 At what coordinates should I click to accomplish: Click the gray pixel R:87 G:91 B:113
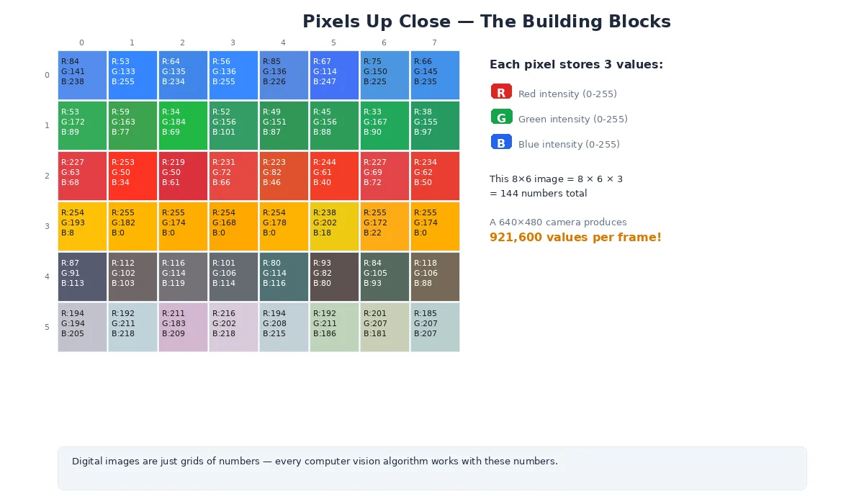click(83, 276)
